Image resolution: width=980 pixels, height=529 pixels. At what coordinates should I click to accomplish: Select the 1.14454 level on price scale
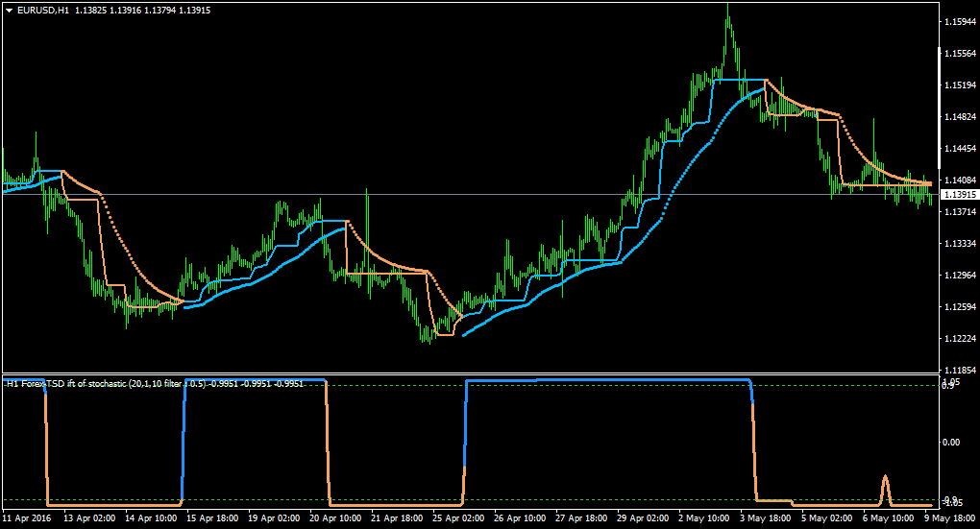(x=960, y=149)
